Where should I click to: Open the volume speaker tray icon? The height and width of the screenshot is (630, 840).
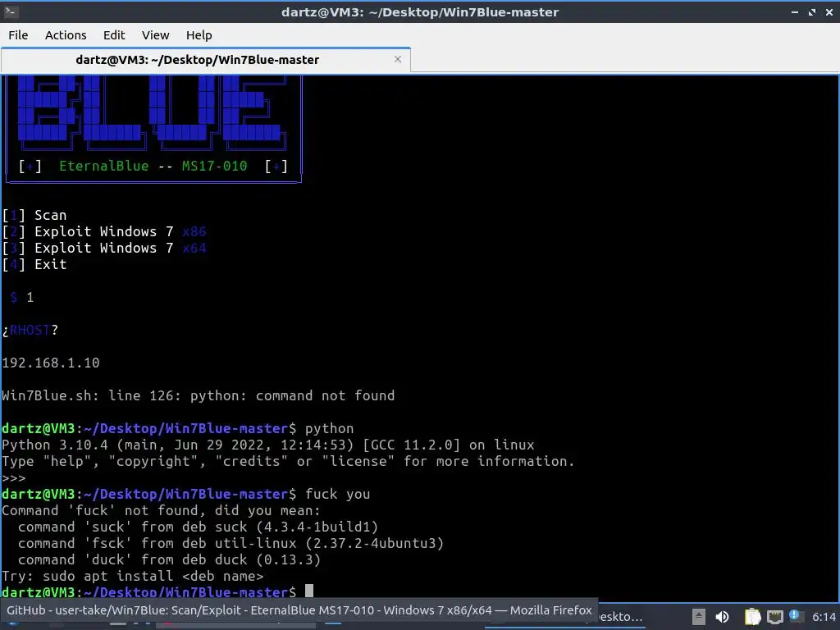tap(722, 617)
